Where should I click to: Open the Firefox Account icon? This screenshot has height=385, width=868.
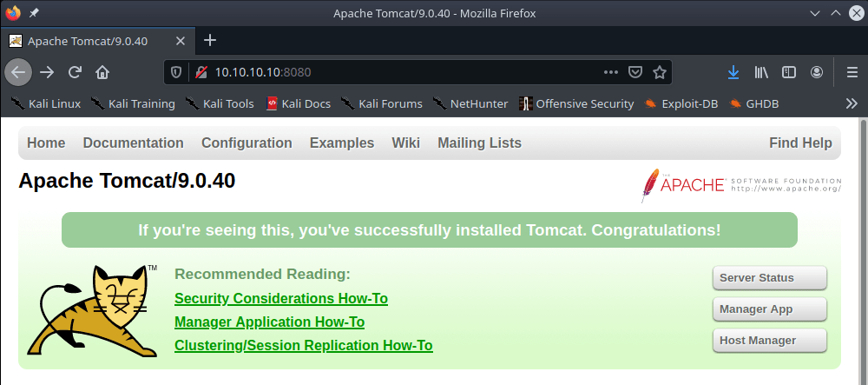[x=817, y=72]
